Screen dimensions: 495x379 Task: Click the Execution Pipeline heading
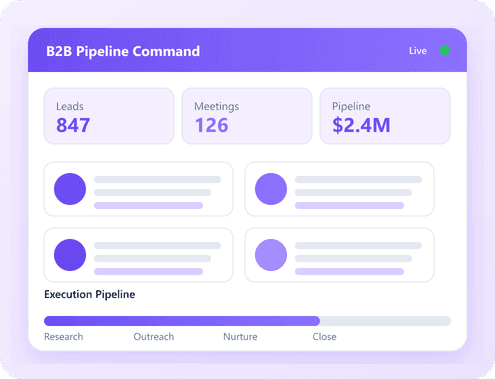coord(90,294)
